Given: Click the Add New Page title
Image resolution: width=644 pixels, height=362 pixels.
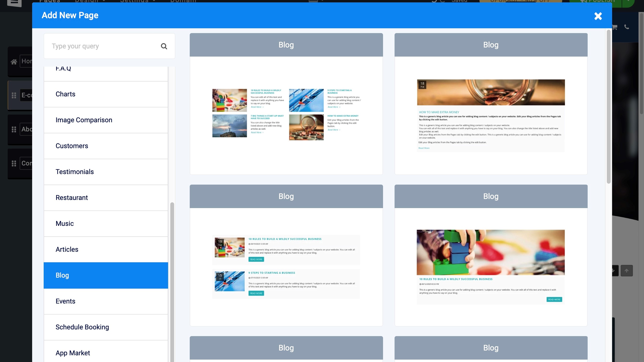Looking at the screenshot, I should pyautogui.click(x=70, y=15).
